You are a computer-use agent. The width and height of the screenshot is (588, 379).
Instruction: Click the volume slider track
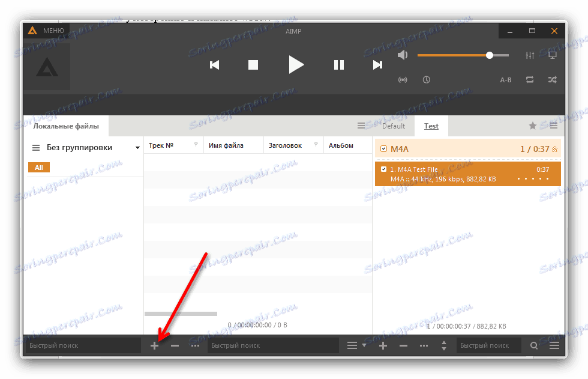(463, 55)
